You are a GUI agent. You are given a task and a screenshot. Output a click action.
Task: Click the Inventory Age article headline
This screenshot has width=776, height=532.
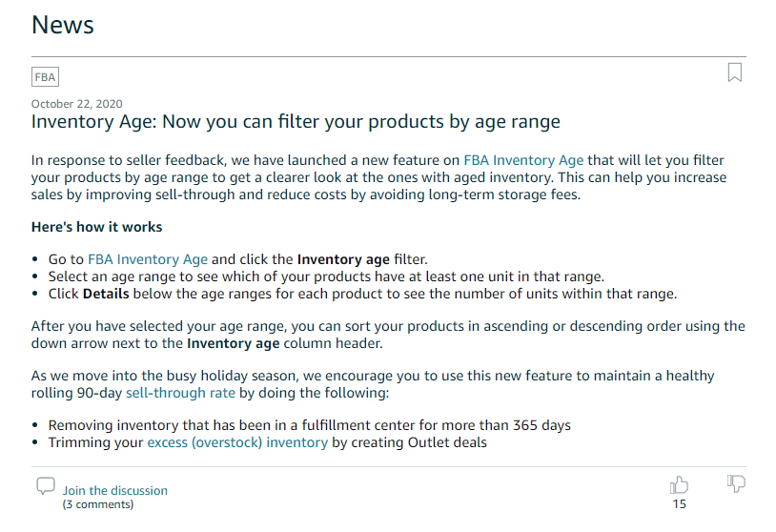296,122
